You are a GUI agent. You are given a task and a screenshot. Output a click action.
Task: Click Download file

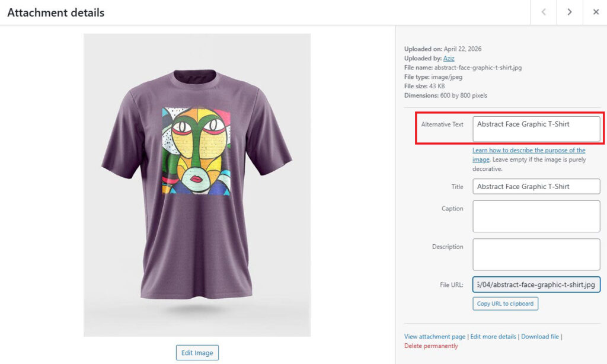tap(540, 336)
